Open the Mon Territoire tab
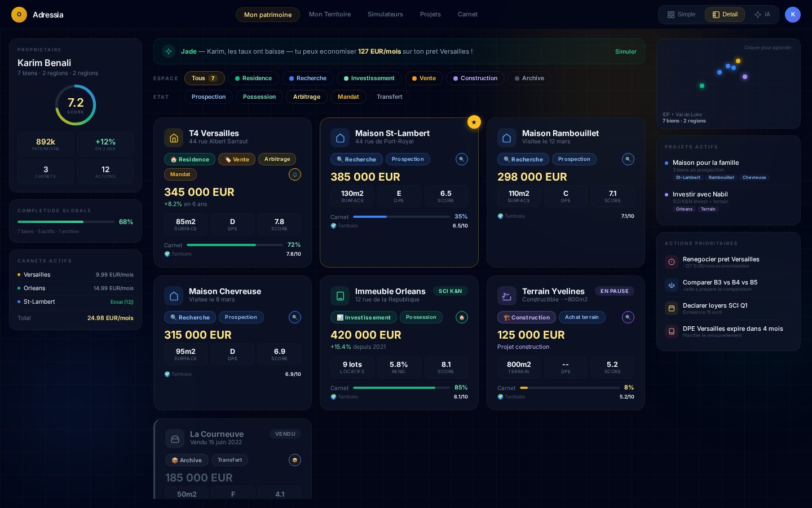The height and width of the screenshot is (508, 812). click(330, 15)
